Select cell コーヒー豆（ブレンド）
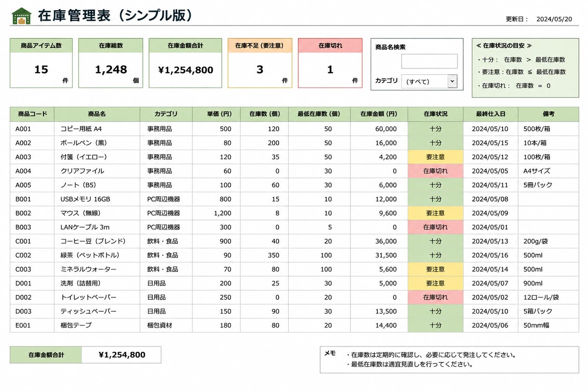The image size is (588, 392). point(97,241)
